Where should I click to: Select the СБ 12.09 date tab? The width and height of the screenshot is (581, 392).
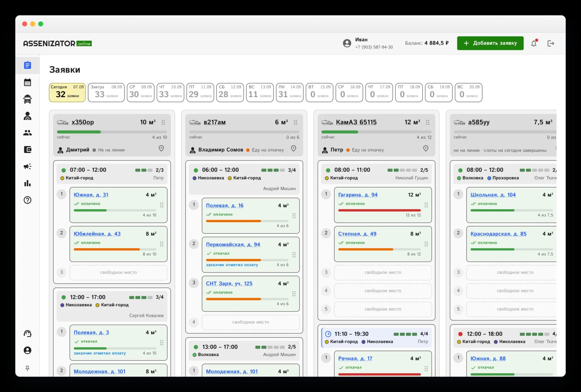tap(230, 92)
